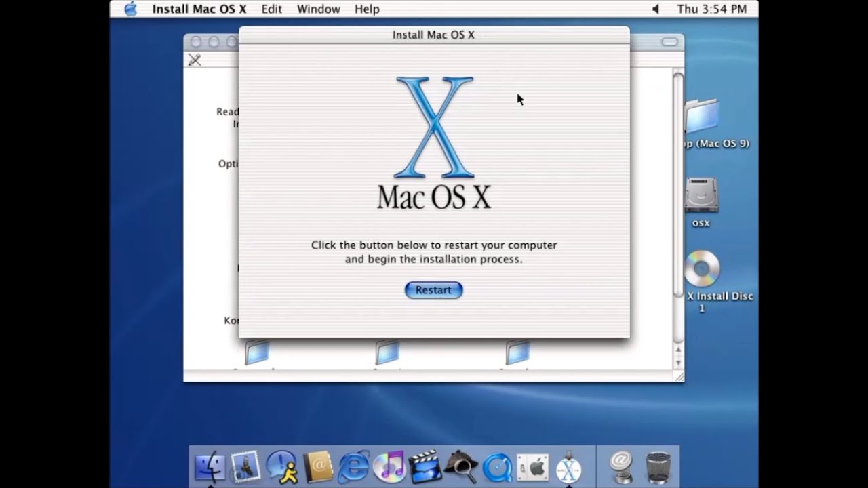Open Address Book in the Dock
The height and width of the screenshot is (488, 868).
(x=317, y=466)
